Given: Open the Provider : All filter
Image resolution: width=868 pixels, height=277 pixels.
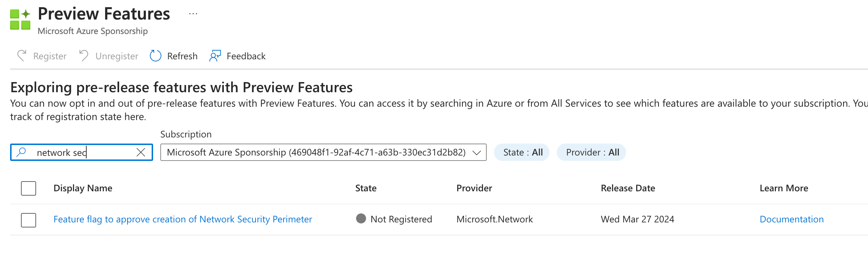Looking at the screenshot, I should coord(591,152).
